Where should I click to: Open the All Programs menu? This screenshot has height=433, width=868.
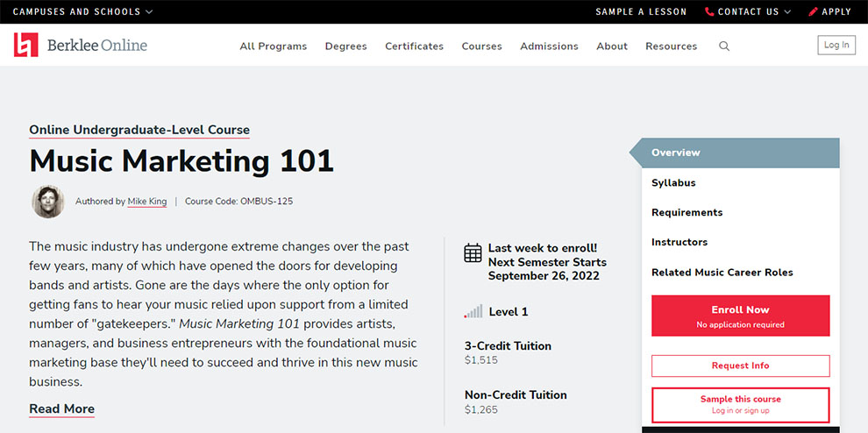click(x=273, y=46)
